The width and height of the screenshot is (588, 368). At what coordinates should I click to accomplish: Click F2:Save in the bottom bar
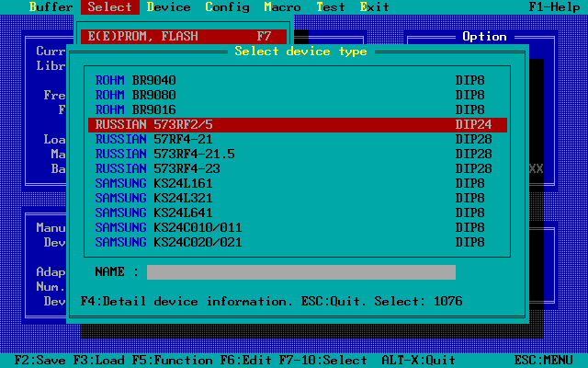coord(40,360)
